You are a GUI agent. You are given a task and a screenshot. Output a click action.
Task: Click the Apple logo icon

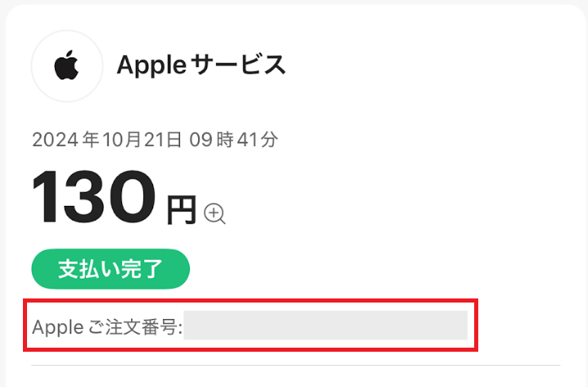pyautogui.click(x=66, y=66)
